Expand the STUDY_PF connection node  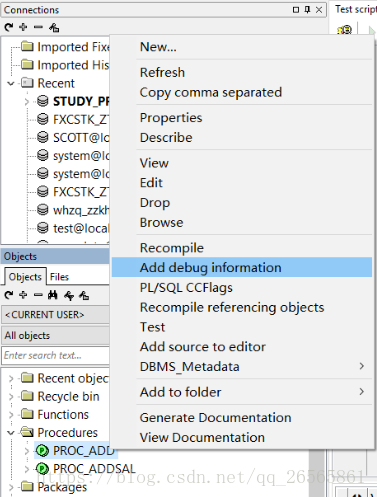click(27, 101)
